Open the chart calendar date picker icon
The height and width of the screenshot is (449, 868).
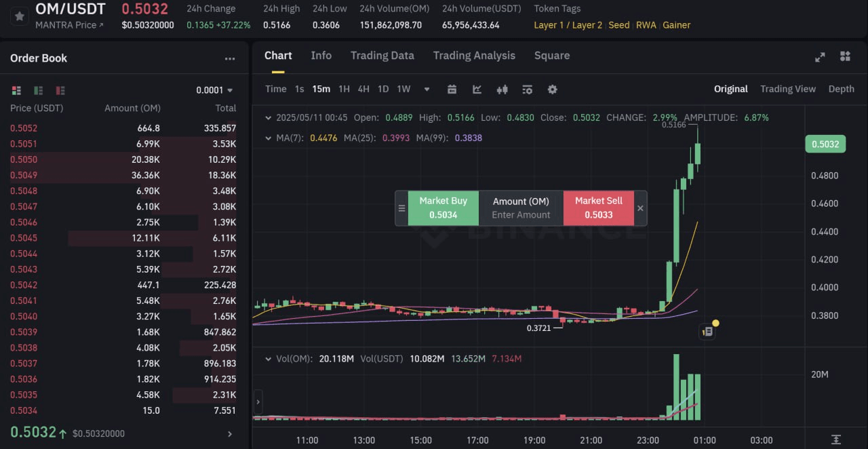[x=452, y=90]
